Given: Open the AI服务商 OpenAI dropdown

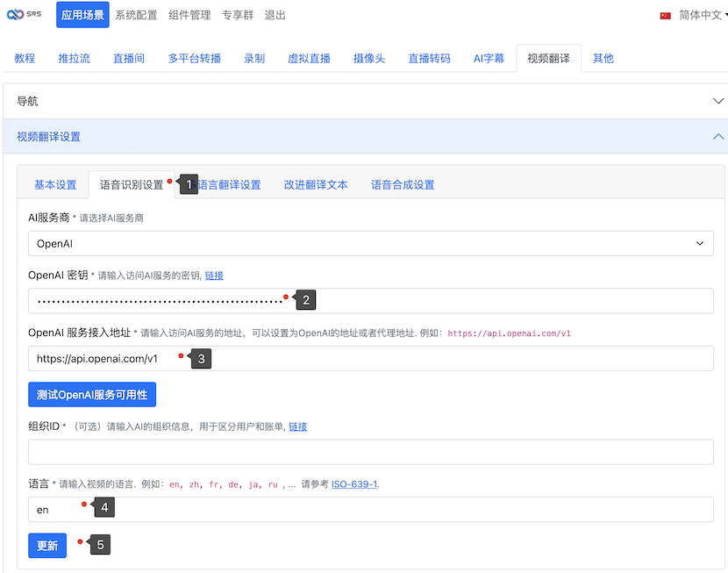Looking at the screenshot, I should (x=370, y=243).
